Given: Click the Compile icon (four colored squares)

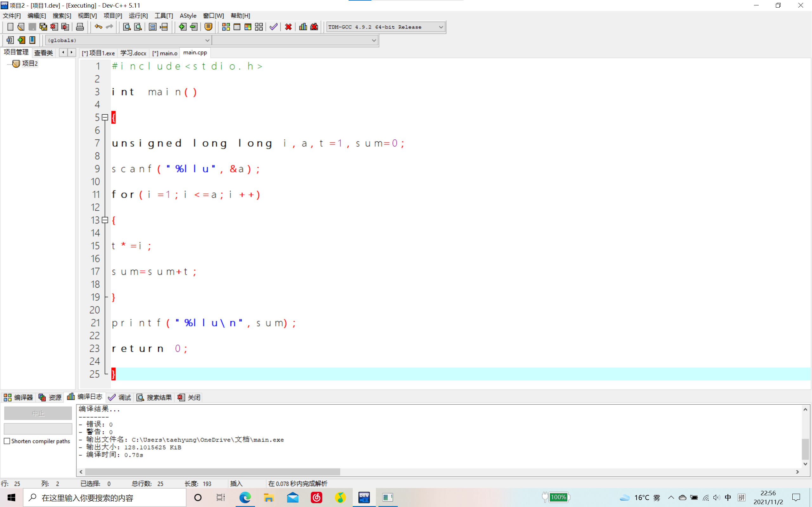Looking at the screenshot, I should pos(226,27).
